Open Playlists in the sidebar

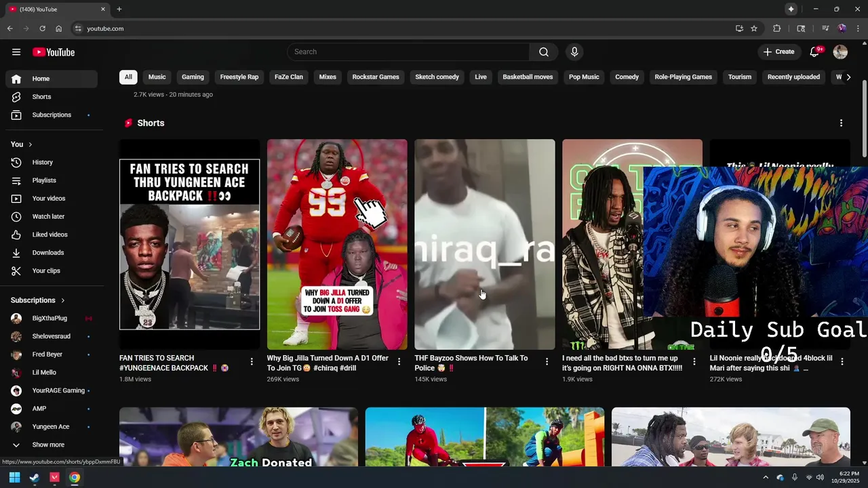(x=52, y=181)
